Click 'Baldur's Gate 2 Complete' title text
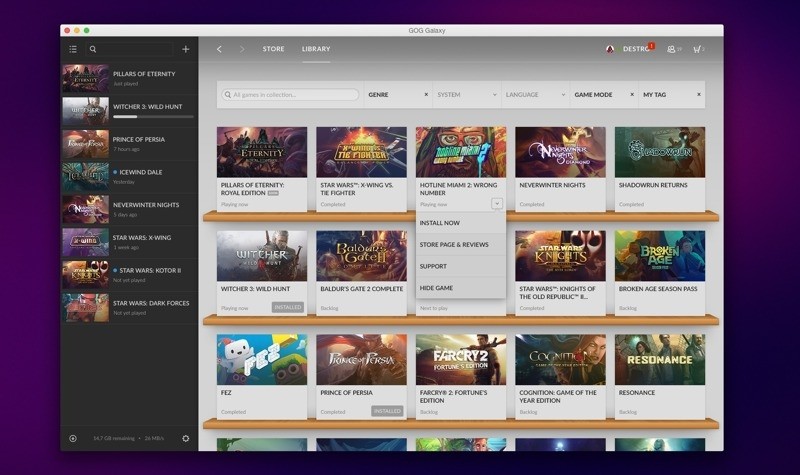This screenshot has width=800, height=475. click(x=362, y=289)
